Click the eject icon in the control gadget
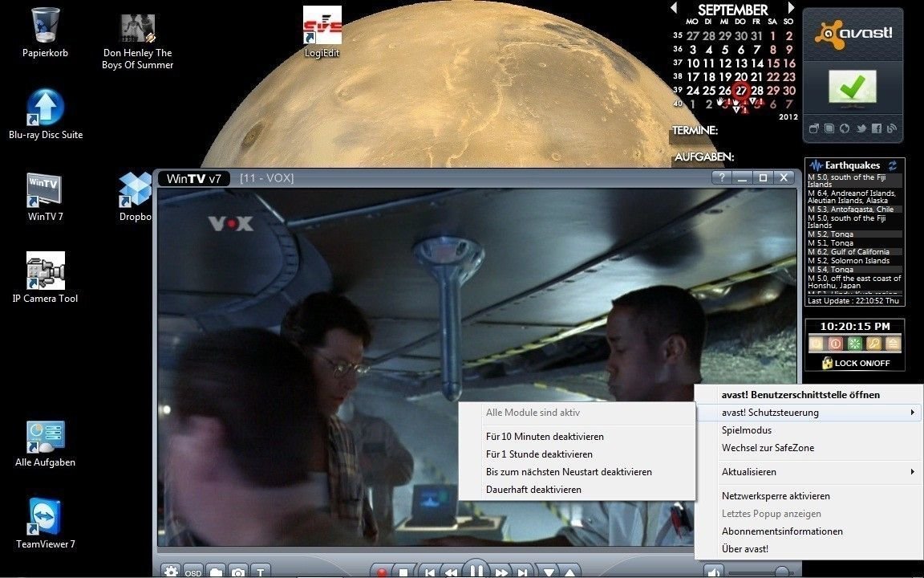924x578 pixels. [894, 344]
